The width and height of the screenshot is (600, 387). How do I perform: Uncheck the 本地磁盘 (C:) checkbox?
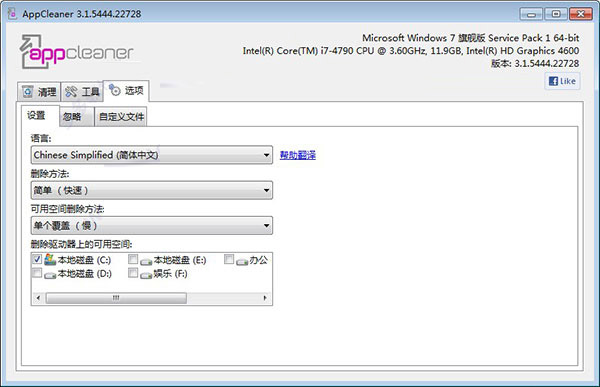click(x=37, y=260)
